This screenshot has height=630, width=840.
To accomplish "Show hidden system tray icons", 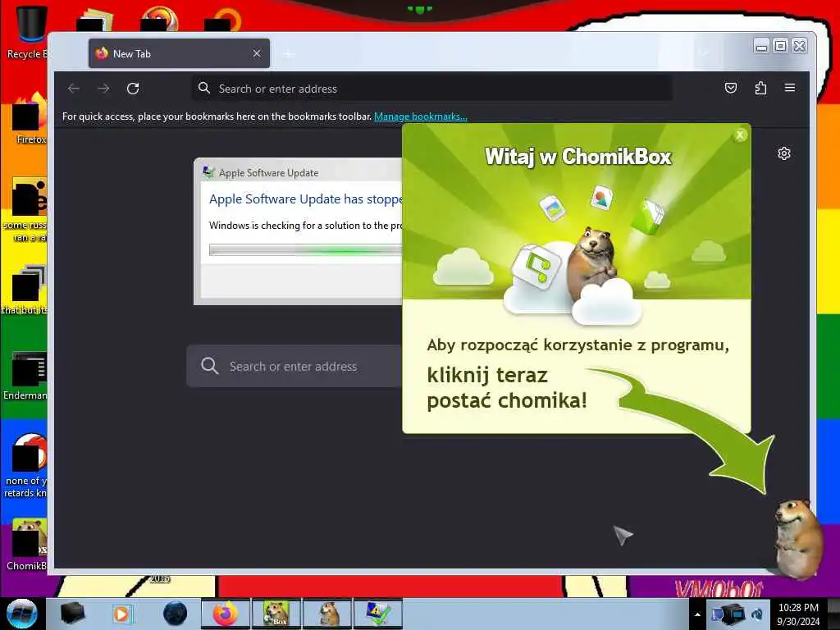I will coord(697,614).
